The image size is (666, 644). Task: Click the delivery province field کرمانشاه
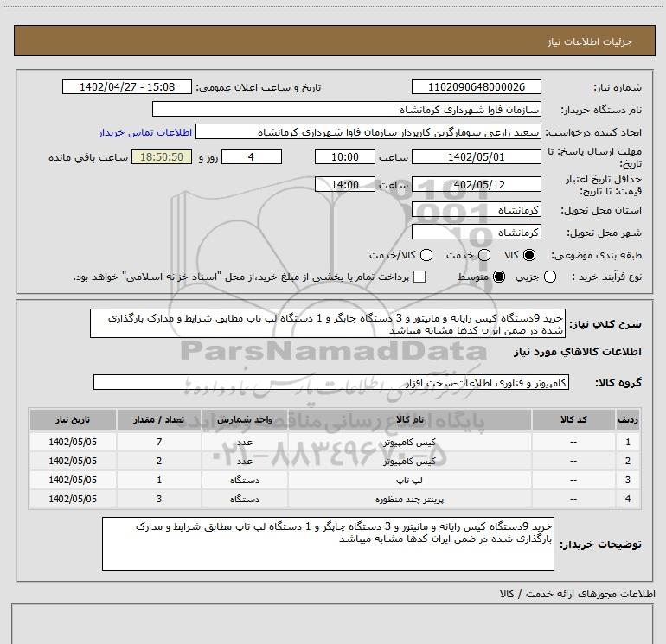pos(476,210)
